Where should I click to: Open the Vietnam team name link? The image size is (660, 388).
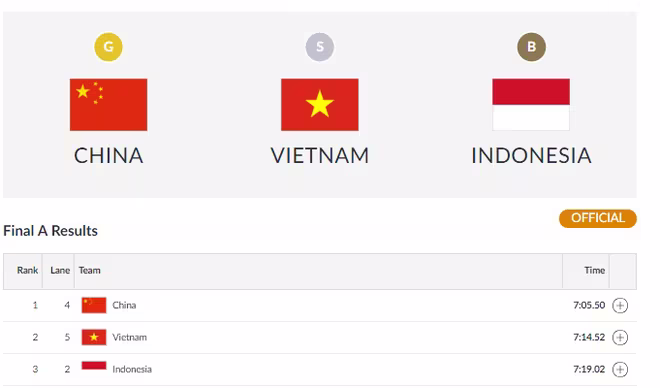point(130,337)
